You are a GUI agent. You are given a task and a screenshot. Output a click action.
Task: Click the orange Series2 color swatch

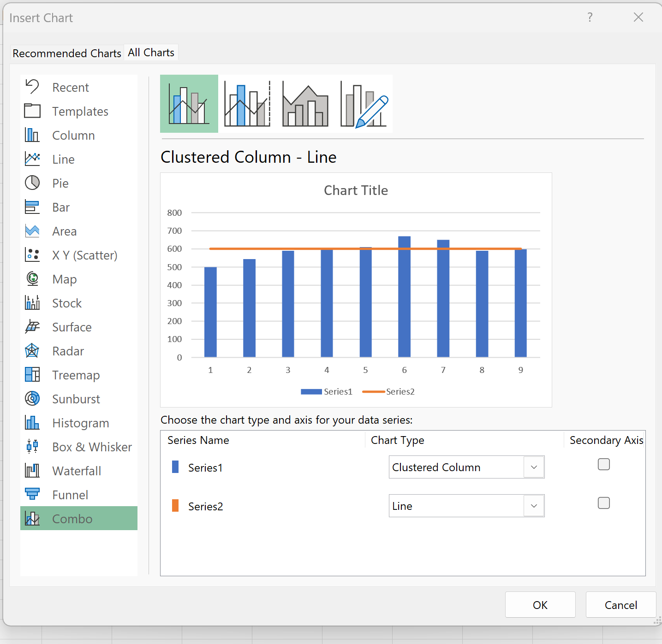[x=175, y=506]
